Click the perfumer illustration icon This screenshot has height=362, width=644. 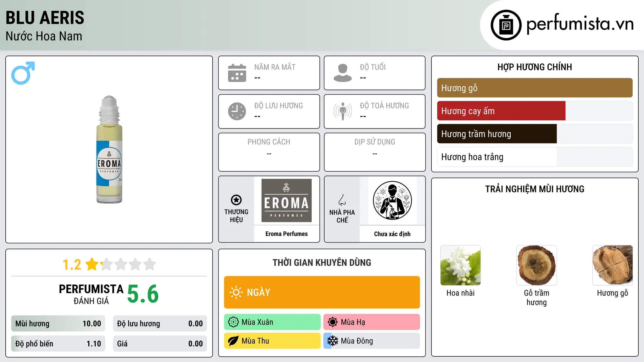[392, 200]
